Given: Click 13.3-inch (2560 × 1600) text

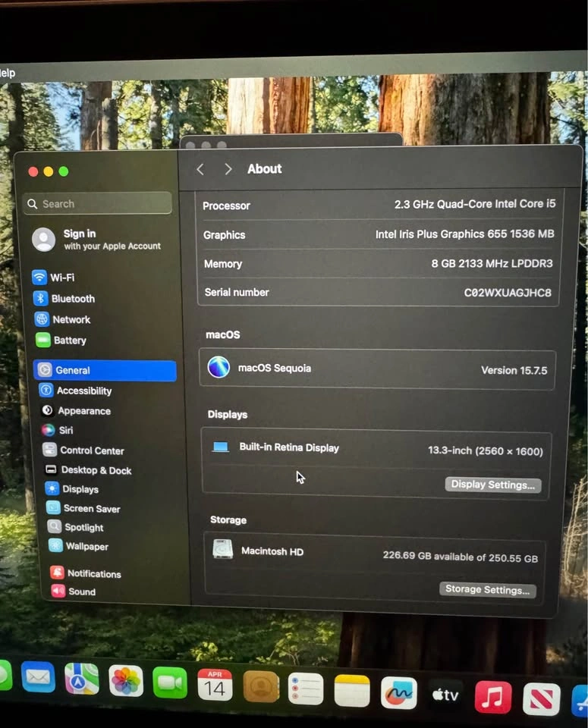Looking at the screenshot, I should tap(486, 450).
